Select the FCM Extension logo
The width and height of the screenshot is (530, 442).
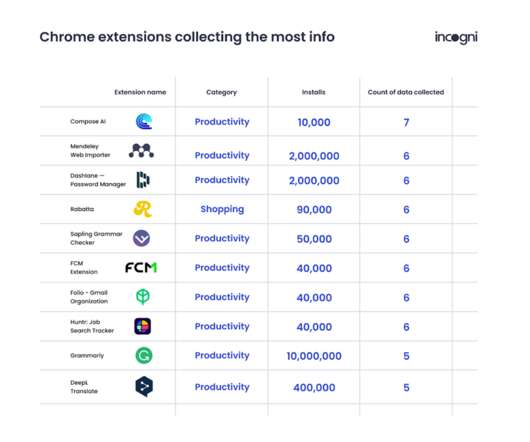(x=141, y=268)
